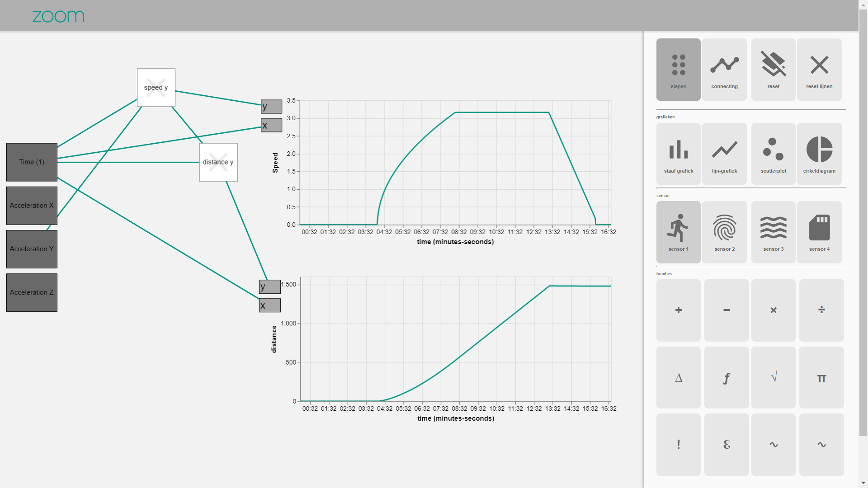Click the zoom logo in header
868x488 pixels.
click(58, 16)
